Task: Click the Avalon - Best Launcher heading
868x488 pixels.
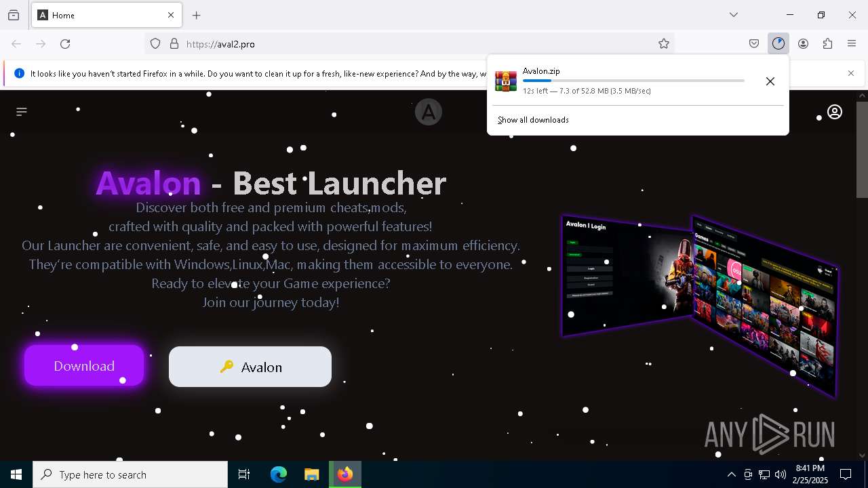Action: pyautogui.click(x=271, y=182)
